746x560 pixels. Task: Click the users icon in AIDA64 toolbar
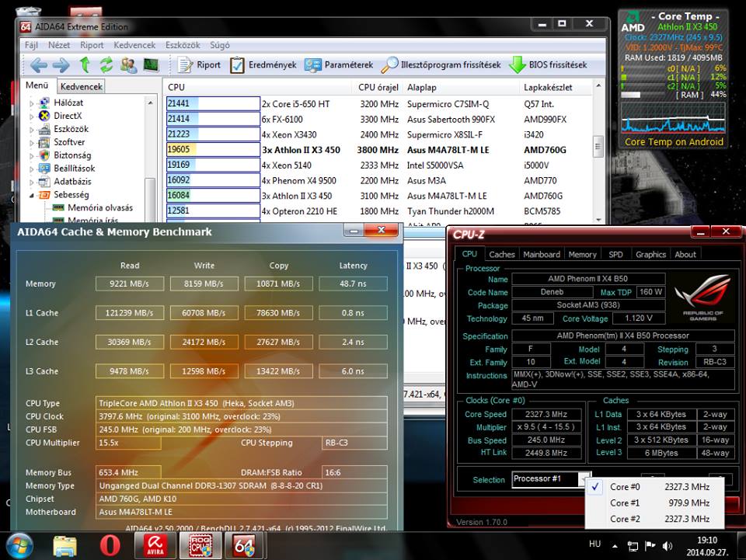point(128,64)
